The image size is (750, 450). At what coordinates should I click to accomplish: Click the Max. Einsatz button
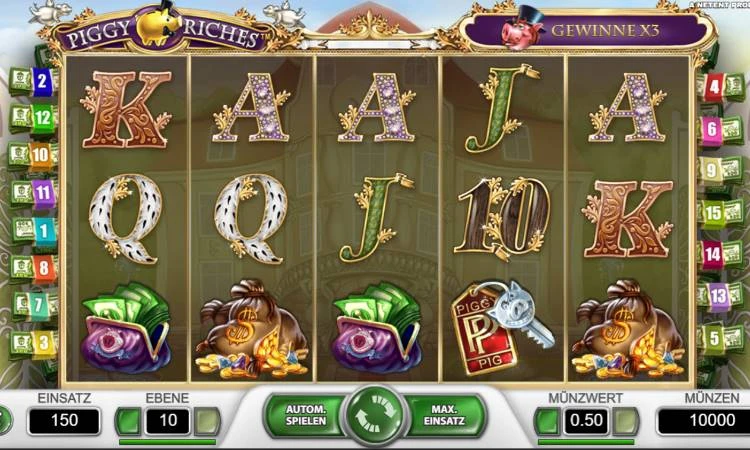point(444,415)
